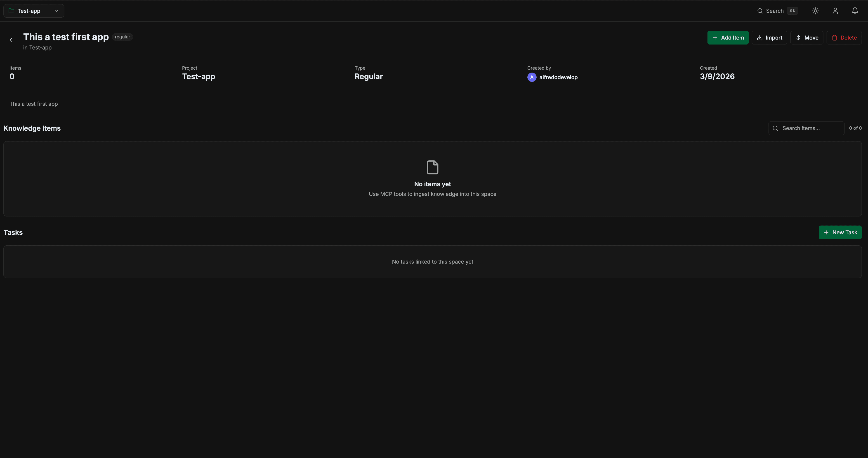Open global search with the magnifier icon
Image resolution: width=868 pixels, height=458 pixels.
760,10
